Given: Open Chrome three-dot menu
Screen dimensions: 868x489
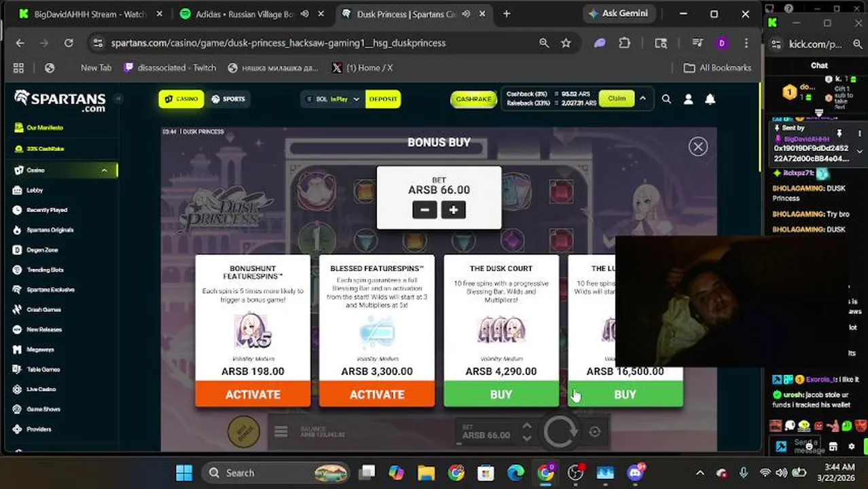Looking at the screenshot, I should [x=746, y=43].
